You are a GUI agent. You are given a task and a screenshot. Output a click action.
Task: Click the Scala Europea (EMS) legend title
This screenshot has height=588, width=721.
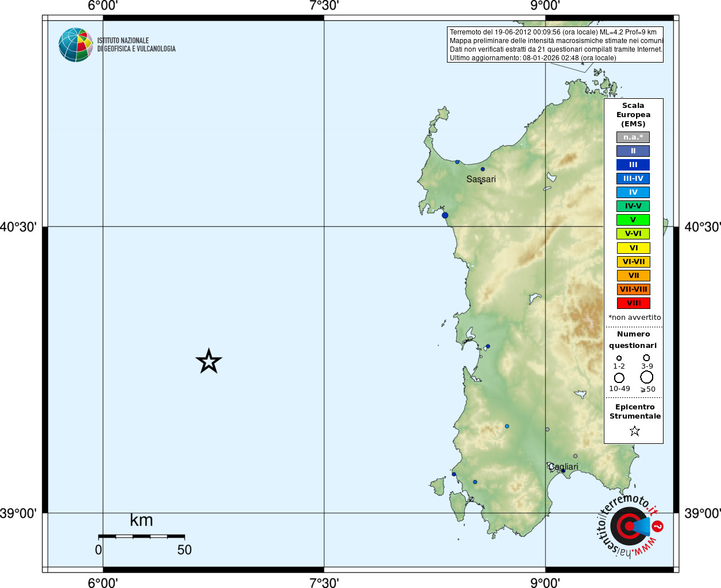[633, 115]
